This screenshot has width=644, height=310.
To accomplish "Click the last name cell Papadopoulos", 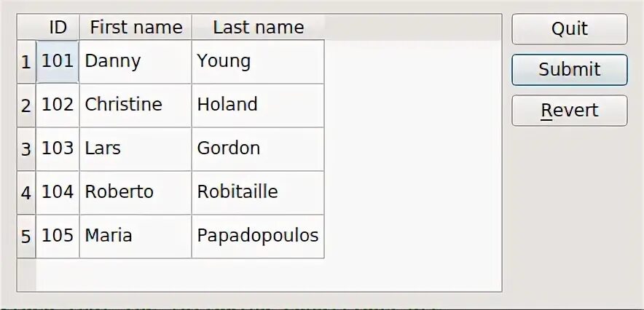I will 258,236.
